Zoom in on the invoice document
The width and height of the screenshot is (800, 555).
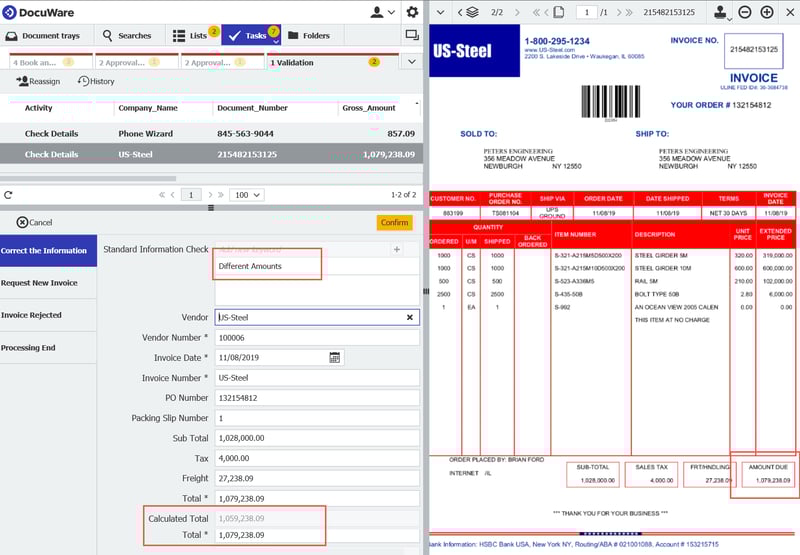767,12
